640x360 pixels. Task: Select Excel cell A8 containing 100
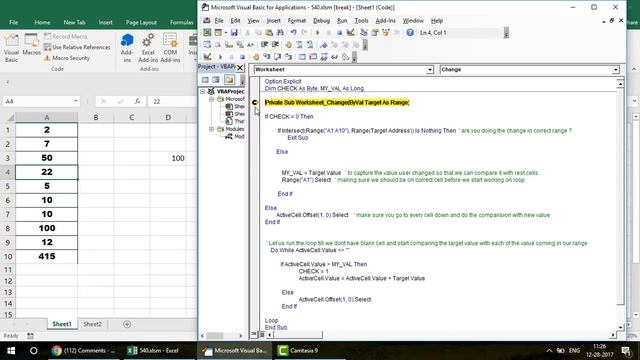tap(47, 228)
